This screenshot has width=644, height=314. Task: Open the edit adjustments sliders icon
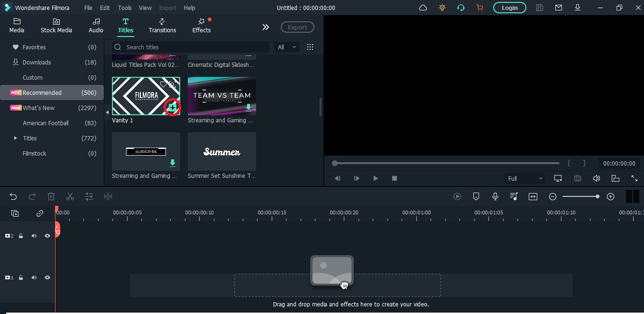point(89,196)
